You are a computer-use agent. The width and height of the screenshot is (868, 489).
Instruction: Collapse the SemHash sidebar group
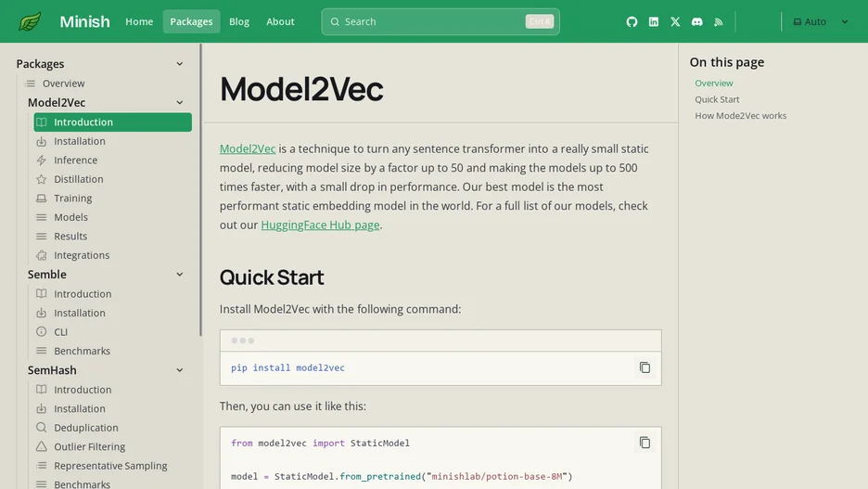tap(179, 370)
